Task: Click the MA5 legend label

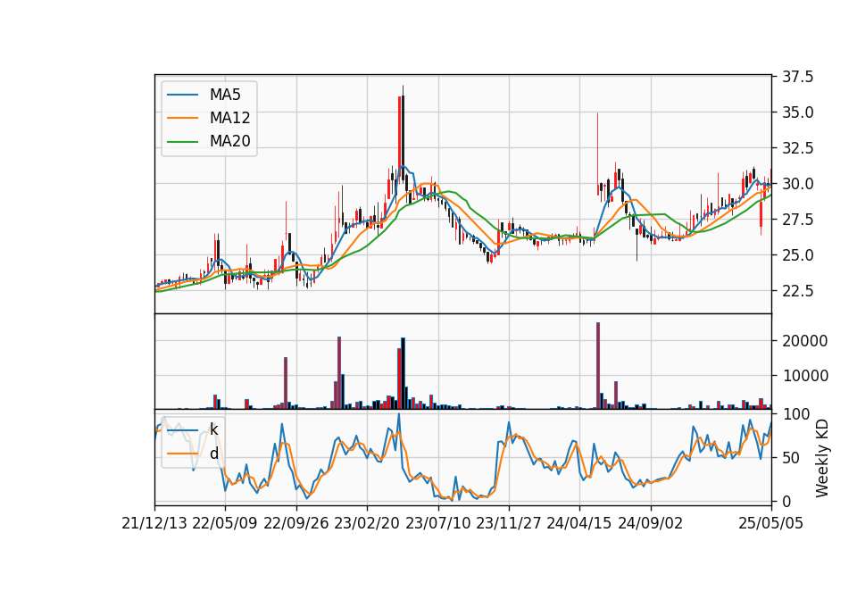Action: [x=225, y=95]
